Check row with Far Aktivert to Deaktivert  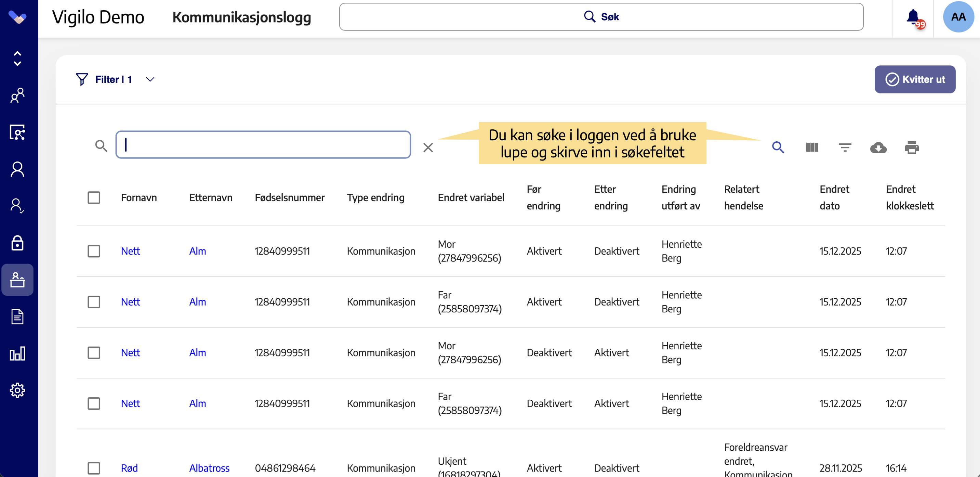pos(94,302)
